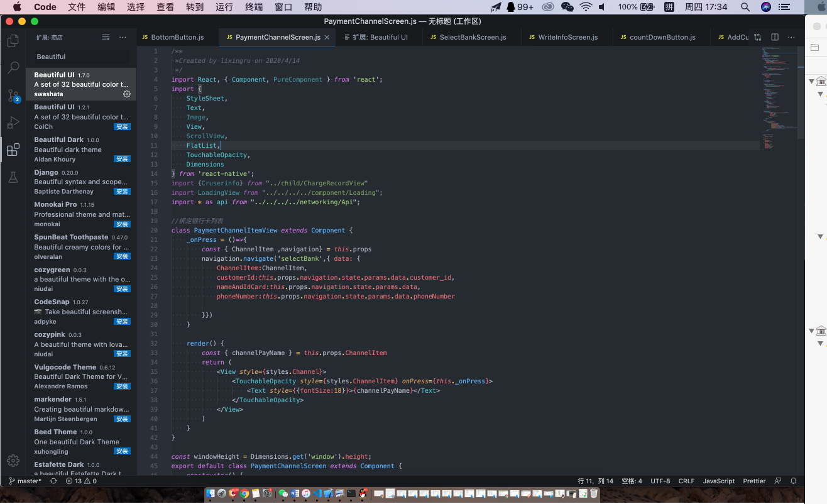Click the volume icon in menu bar
Viewport: 827px width, 504px height.
602,7
